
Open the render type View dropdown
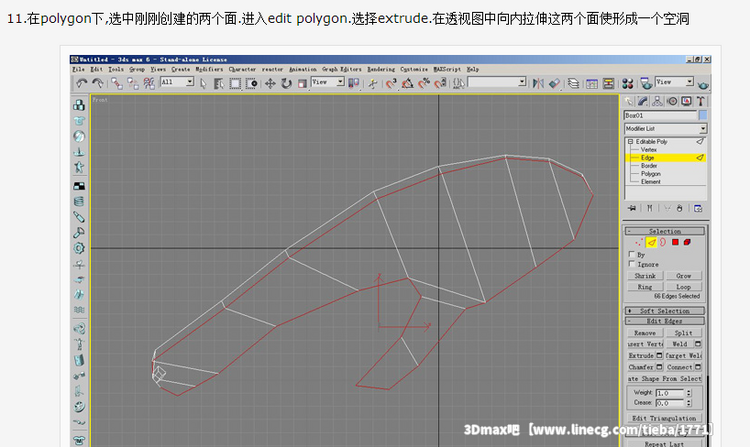[674, 82]
